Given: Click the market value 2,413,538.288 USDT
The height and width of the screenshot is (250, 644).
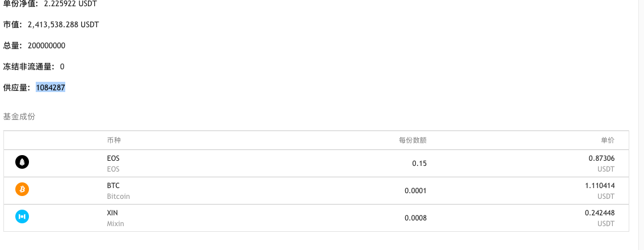Looking at the screenshot, I should pos(63,24).
